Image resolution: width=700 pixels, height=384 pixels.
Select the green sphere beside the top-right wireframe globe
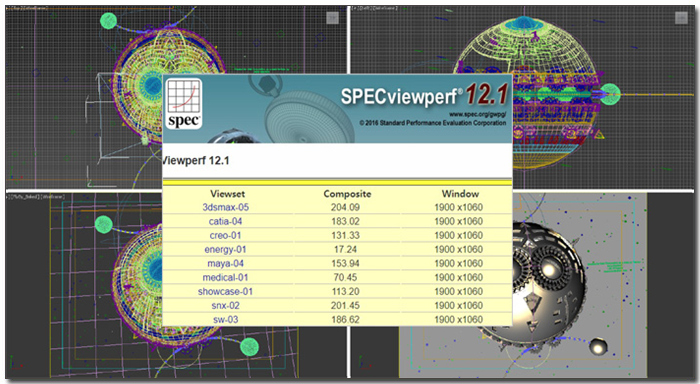[x=610, y=94]
